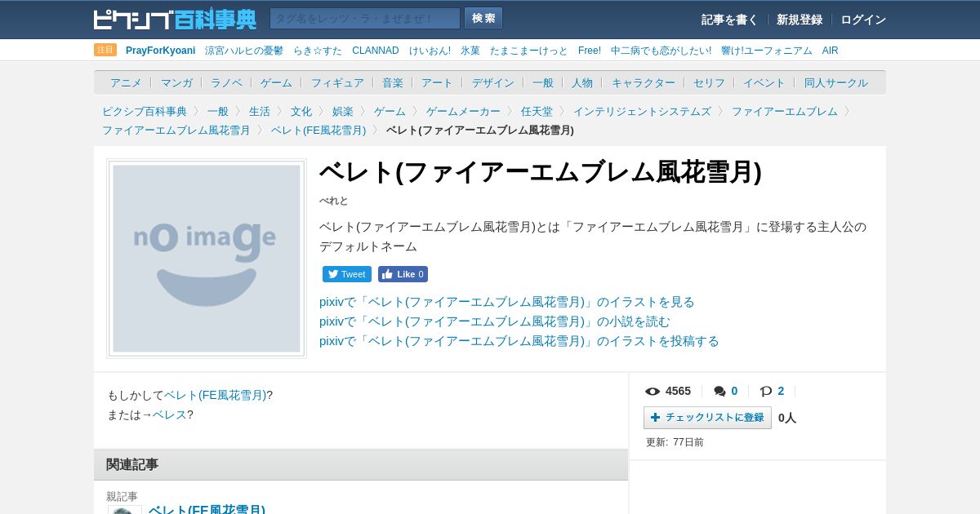This screenshot has height=514, width=980.
Task: Click the 更新: 77日前 text
Action: tap(675, 442)
